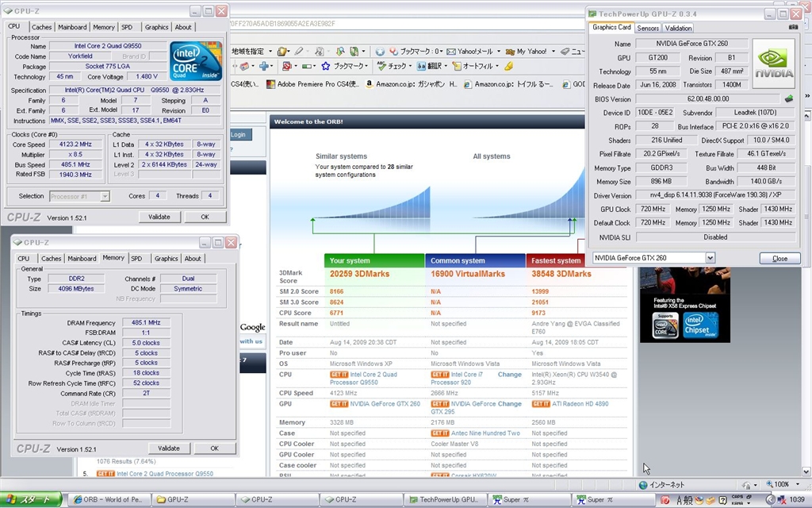The width and height of the screenshot is (812, 508).
Task: Show hidden tray icons with the round arrow
Action: pyautogui.click(x=770, y=500)
